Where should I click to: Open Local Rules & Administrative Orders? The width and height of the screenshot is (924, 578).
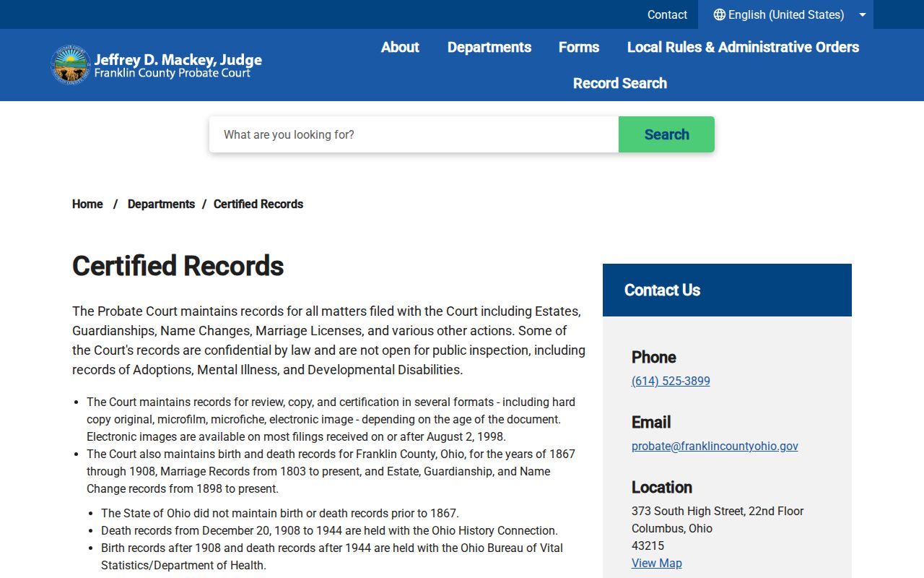[743, 47]
